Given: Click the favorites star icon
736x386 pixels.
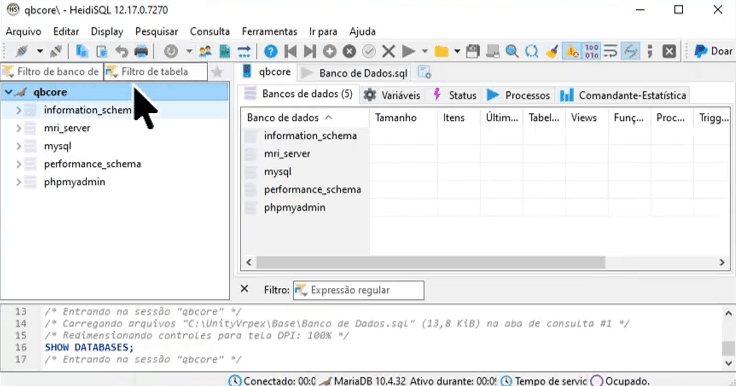Looking at the screenshot, I should click(x=217, y=72).
